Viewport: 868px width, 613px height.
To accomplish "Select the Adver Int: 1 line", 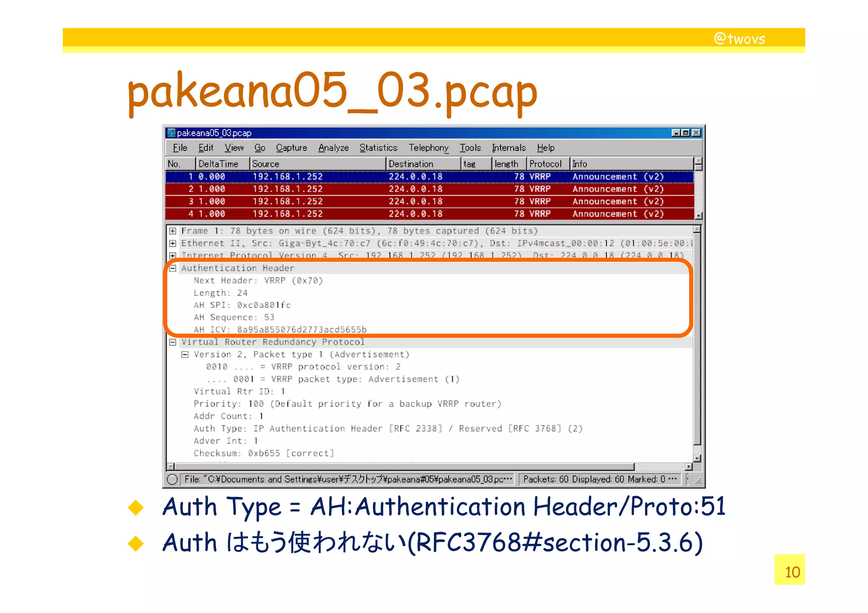I will [226, 441].
